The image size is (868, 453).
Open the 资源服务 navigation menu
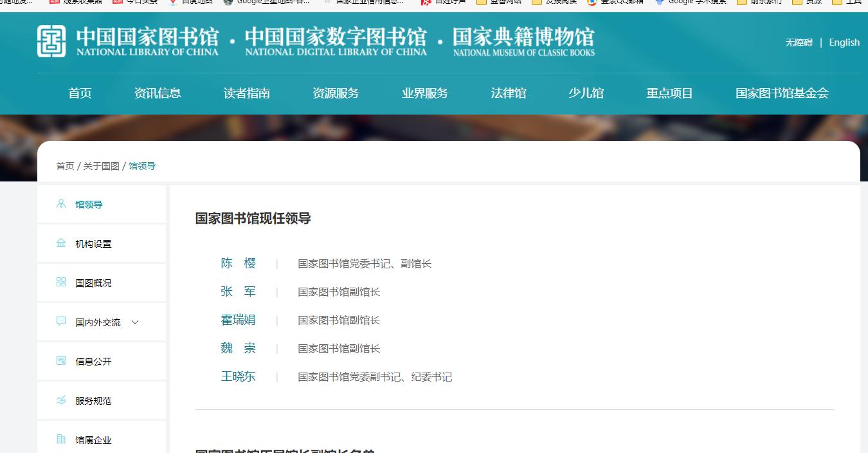coord(336,93)
